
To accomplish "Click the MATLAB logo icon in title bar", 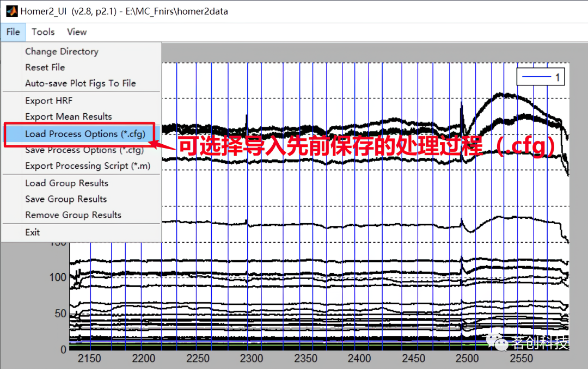I will [11, 11].
